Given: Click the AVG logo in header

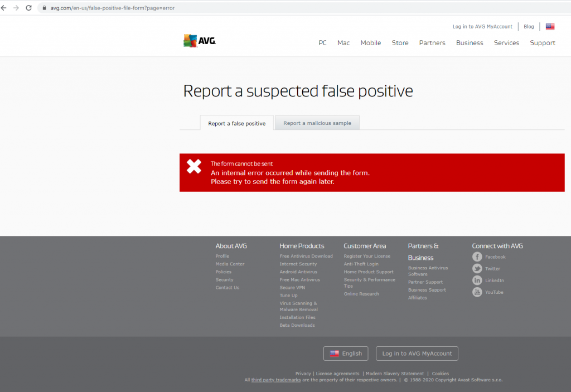Looking at the screenshot, I should pos(199,41).
